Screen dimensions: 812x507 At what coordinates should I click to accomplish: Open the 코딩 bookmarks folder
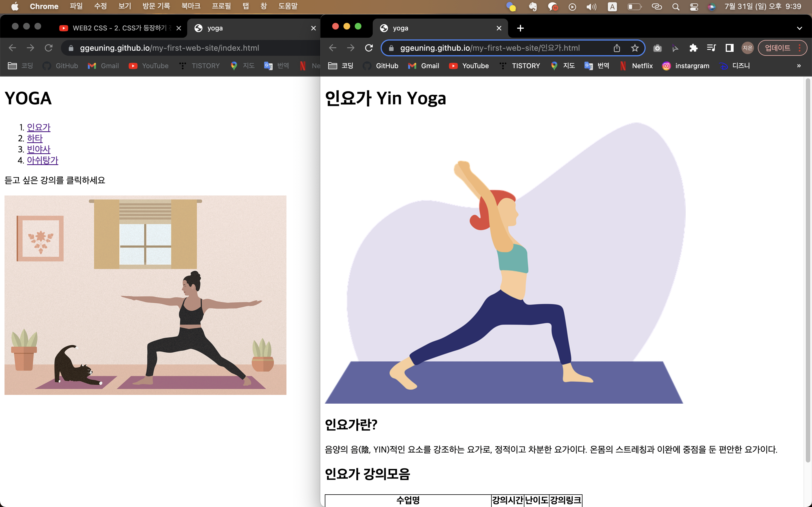point(341,66)
